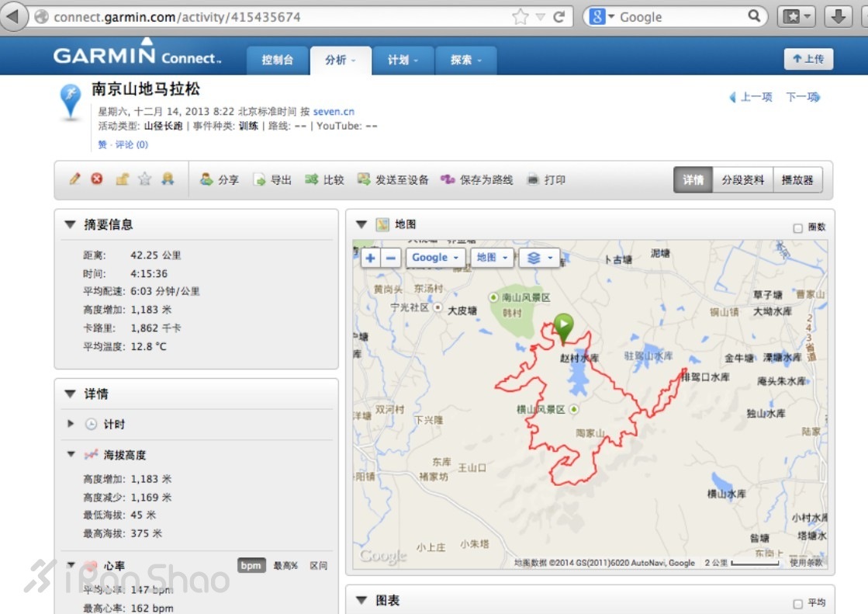This screenshot has width=868, height=614.
Task: Mark activity as favorite with star icon
Action: pyautogui.click(x=144, y=179)
